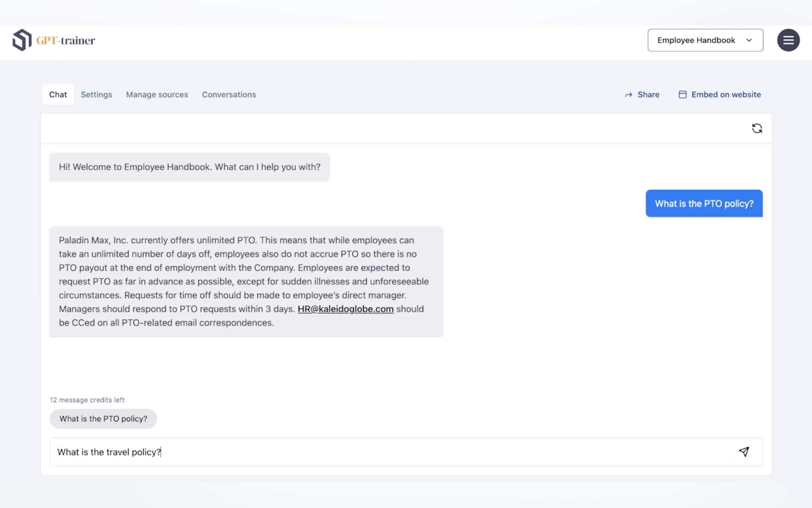This screenshot has height=508, width=812.
Task: Click the suggested 'What is the PTO policy?' chip
Action: 103,419
